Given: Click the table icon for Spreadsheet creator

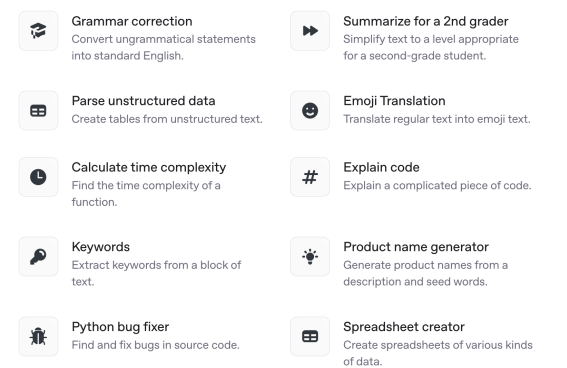Looking at the screenshot, I should click(310, 337).
